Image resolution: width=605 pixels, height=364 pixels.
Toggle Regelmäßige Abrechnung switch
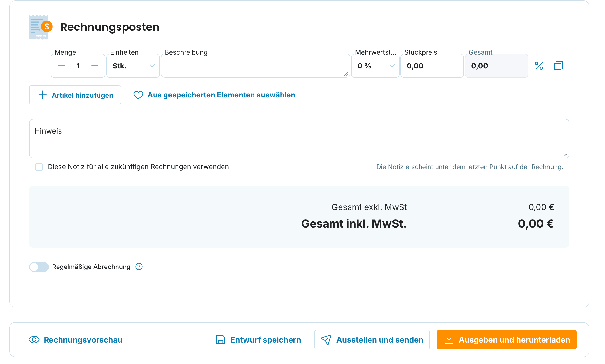tap(39, 267)
